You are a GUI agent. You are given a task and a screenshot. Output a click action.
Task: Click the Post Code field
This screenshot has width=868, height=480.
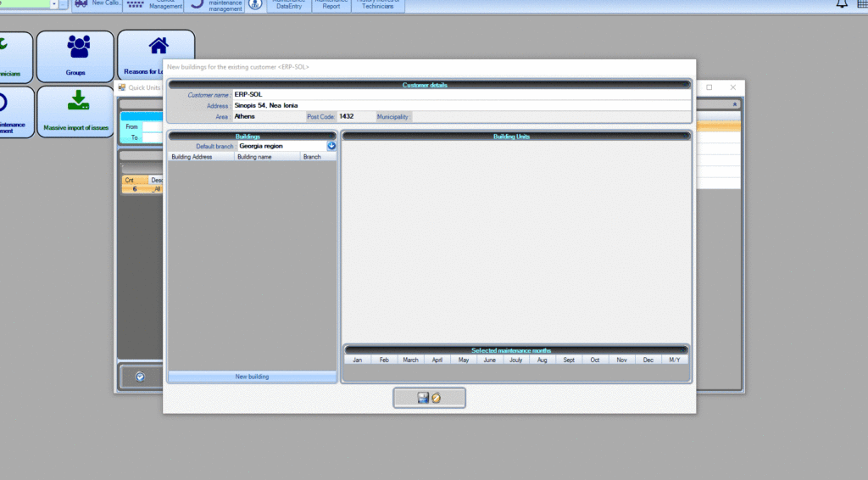[354, 116]
